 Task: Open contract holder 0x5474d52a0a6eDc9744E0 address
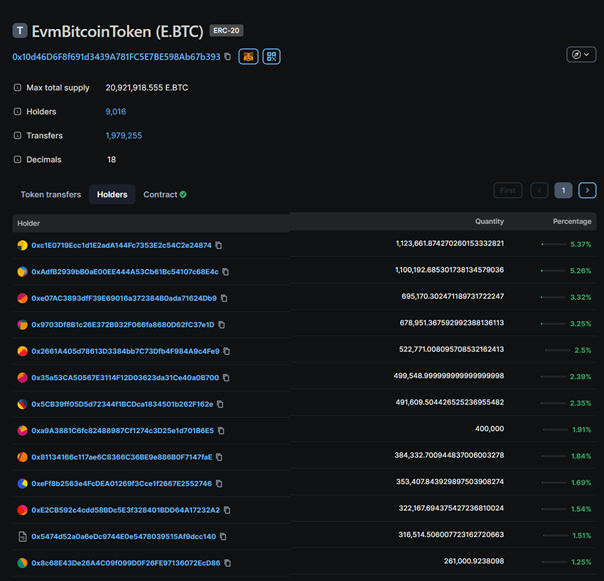pyautogui.click(x=124, y=536)
